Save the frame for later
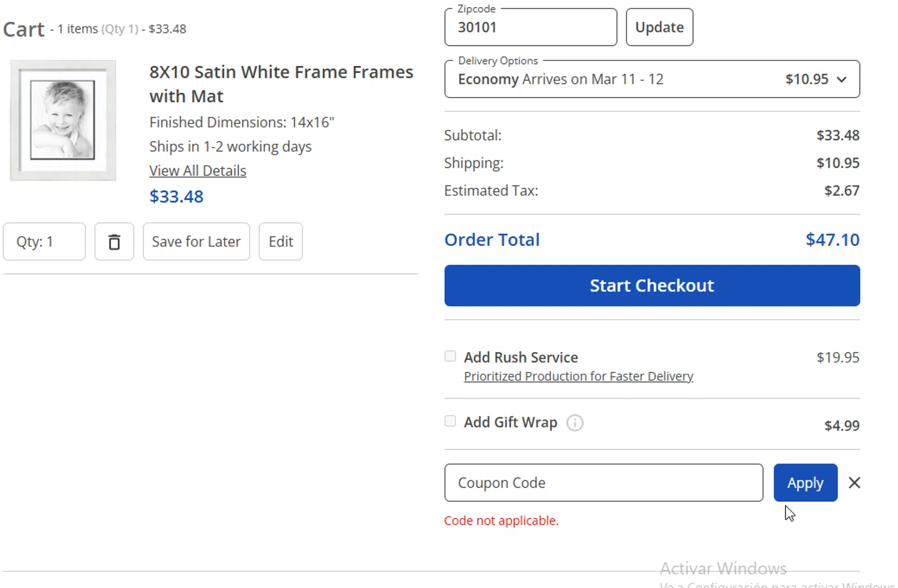This screenshot has width=898, height=588. (x=196, y=242)
